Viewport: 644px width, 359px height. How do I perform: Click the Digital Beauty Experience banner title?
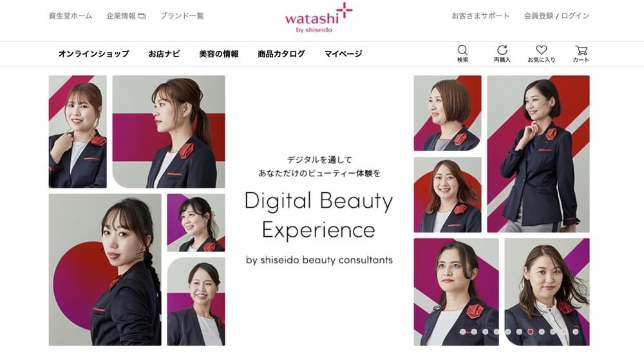pyautogui.click(x=319, y=215)
